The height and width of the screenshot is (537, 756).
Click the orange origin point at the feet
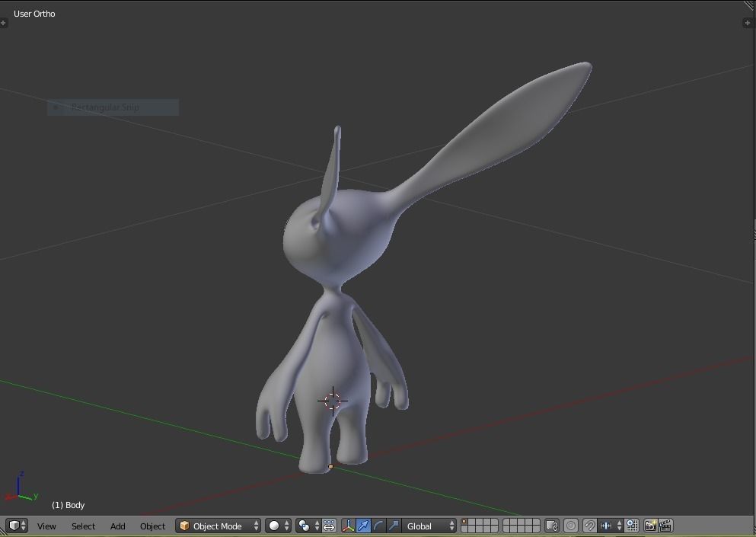point(330,467)
